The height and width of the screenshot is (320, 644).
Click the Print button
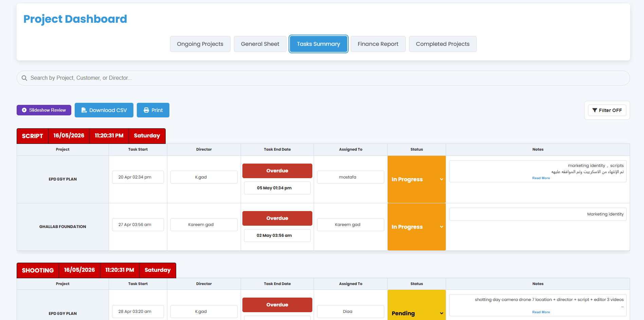coord(153,110)
